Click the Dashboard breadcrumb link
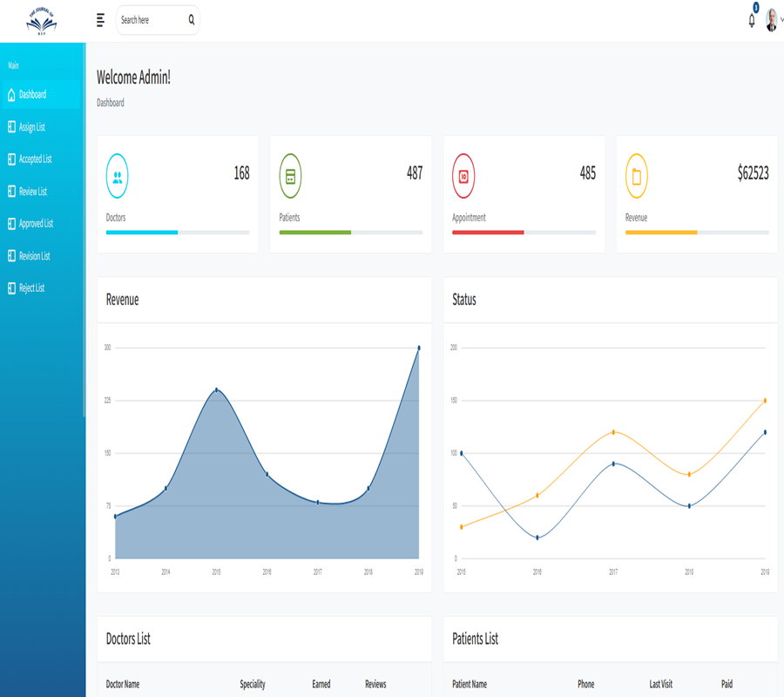 click(111, 103)
